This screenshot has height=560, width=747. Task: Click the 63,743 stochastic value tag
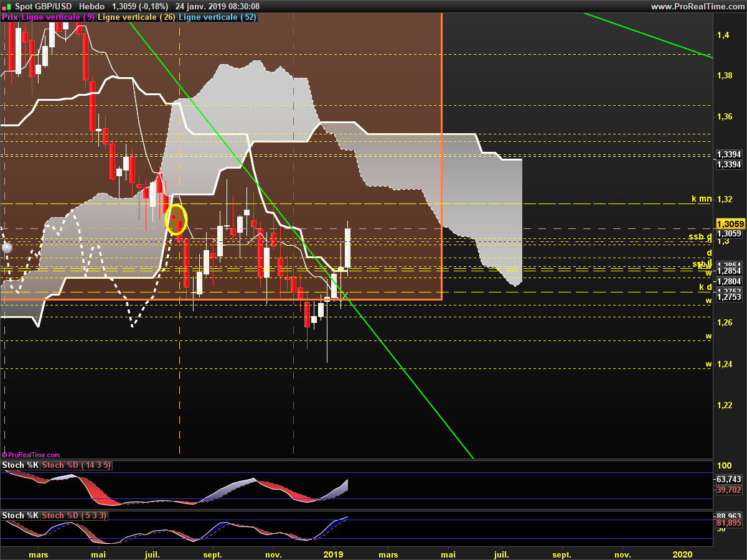click(729, 480)
